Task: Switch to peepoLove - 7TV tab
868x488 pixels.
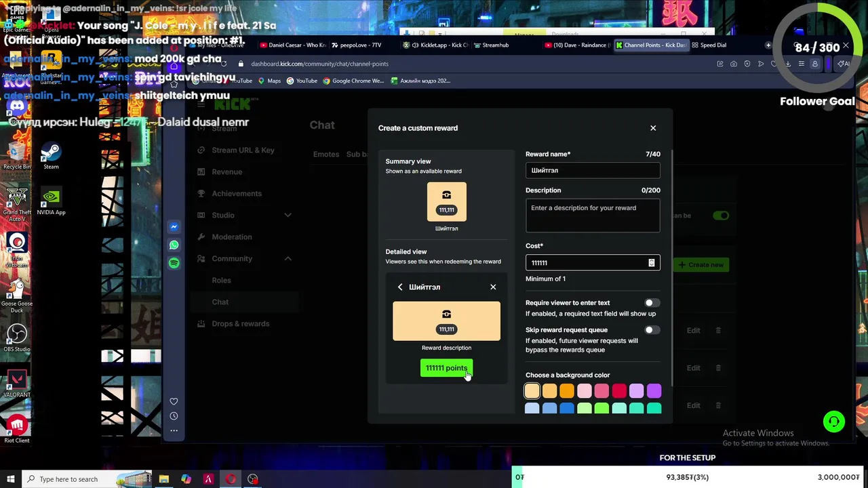Action: pos(361,45)
